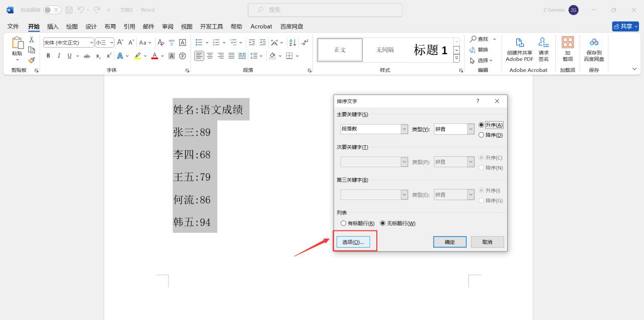Screen dimensions: 644x320
Task: Increase paragraph indent
Action: click(263, 43)
